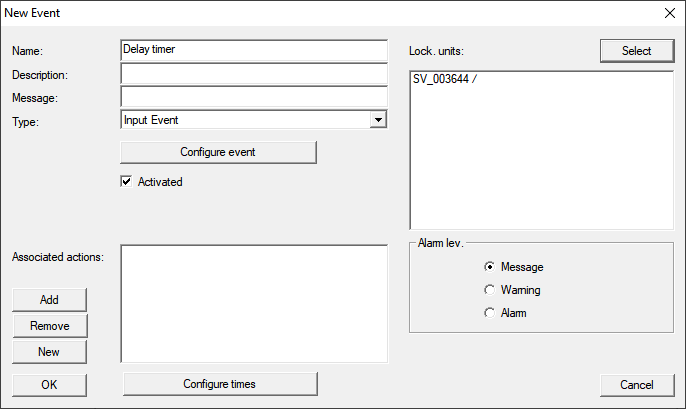Confirm the dialog with OK
The height and width of the screenshot is (409, 686).
tap(49, 384)
